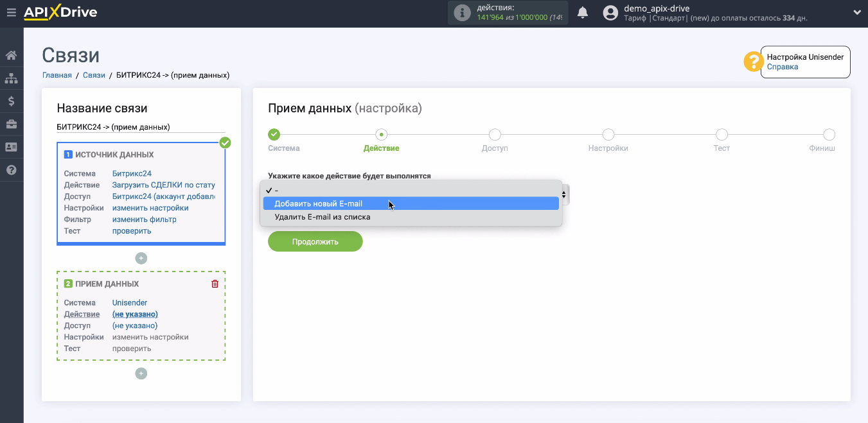
Task: Go to Главная breadcrumb
Action: 57,75
